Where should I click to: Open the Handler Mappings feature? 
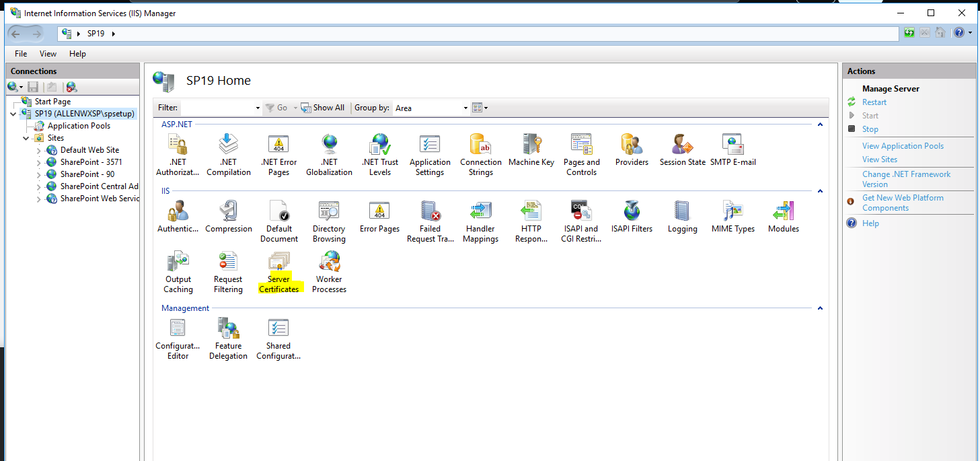(481, 221)
